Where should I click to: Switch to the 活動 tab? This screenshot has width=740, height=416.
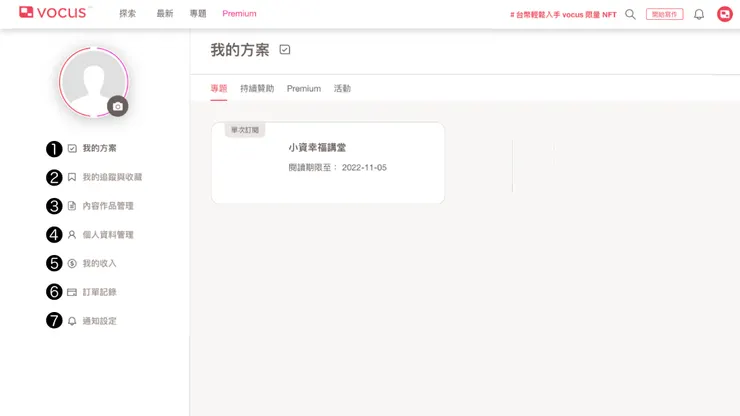[343, 89]
